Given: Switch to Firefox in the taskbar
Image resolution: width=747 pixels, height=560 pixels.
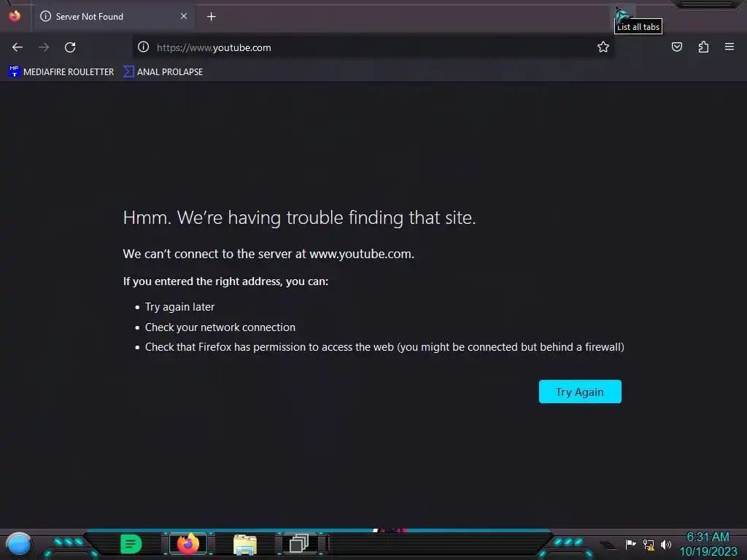Looking at the screenshot, I should 188,543.
